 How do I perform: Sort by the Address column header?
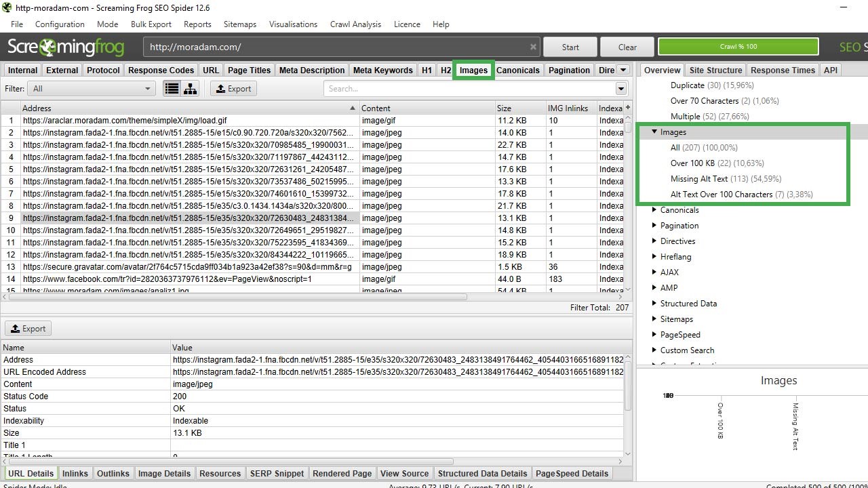point(189,108)
